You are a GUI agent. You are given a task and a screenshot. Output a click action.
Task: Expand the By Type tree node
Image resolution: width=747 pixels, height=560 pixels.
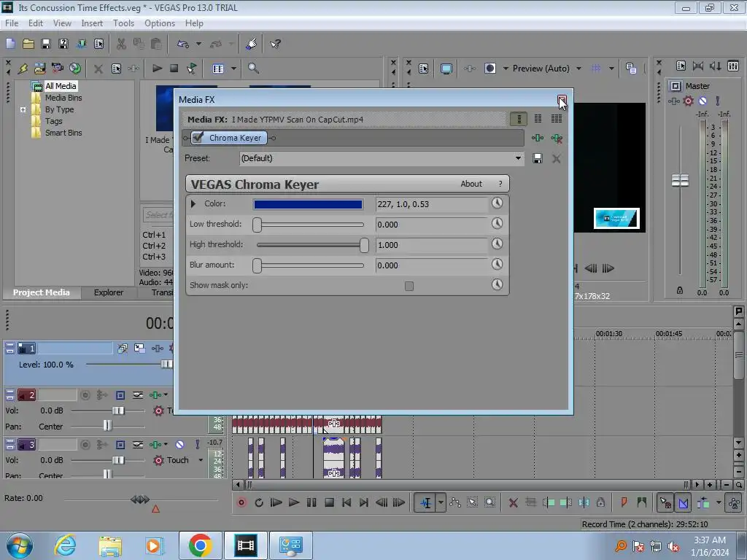pos(23,109)
